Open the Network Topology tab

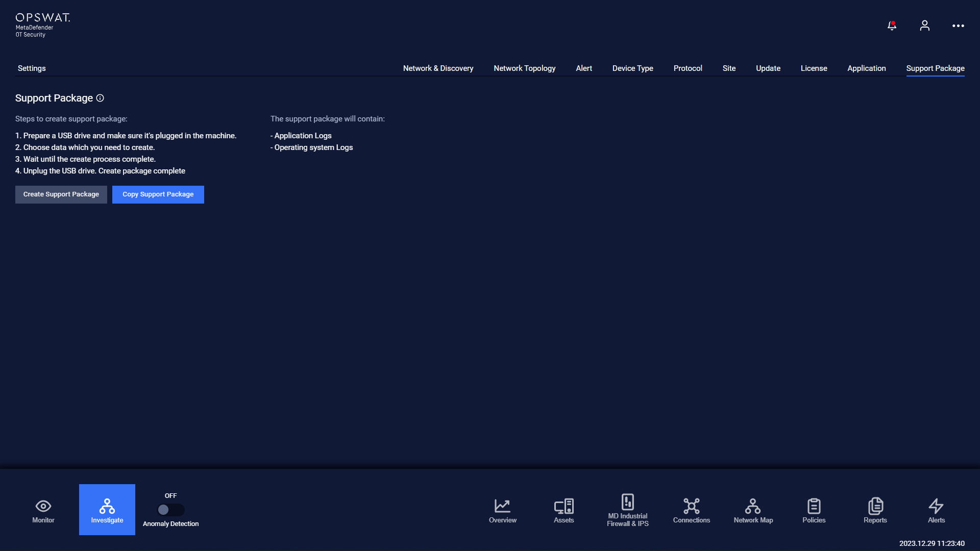pos(525,68)
